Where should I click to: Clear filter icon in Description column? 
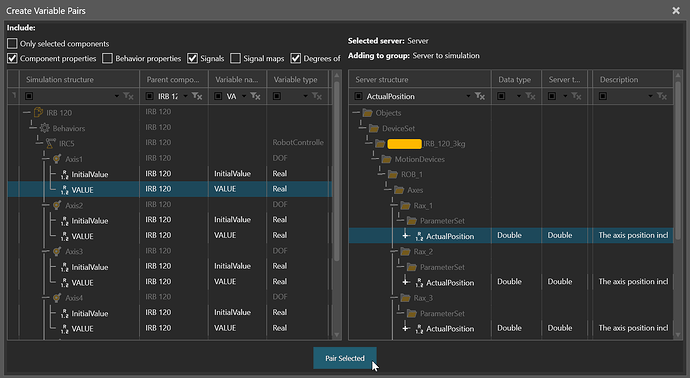pyautogui.click(x=661, y=96)
